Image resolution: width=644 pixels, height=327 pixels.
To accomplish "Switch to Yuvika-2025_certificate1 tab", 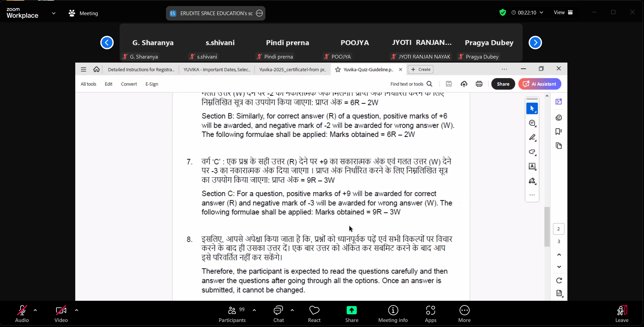I will [293, 70].
